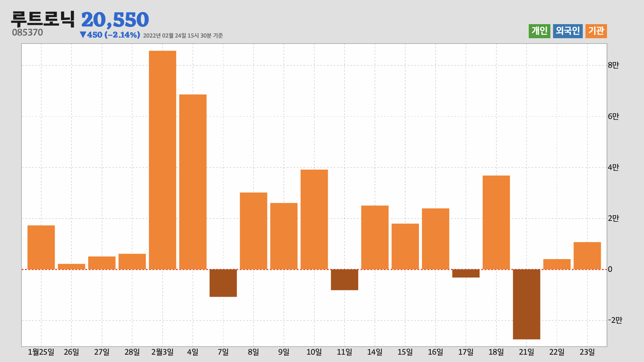The height and width of the screenshot is (362, 644).
Task: Click the 7일 x-axis date label
Action: (x=223, y=352)
